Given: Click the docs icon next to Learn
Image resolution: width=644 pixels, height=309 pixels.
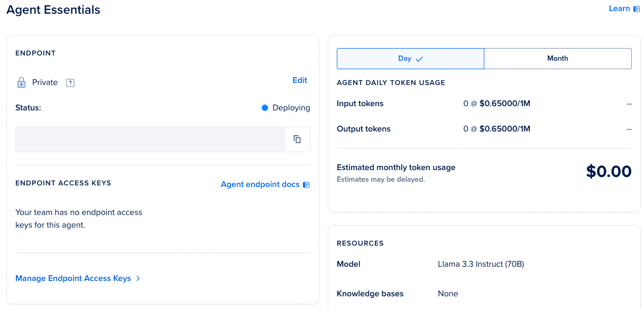Looking at the screenshot, I should coord(637,9).
